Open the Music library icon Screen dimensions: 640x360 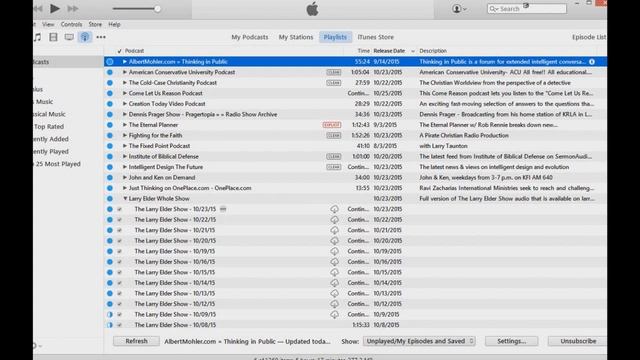tap(38, 37)
